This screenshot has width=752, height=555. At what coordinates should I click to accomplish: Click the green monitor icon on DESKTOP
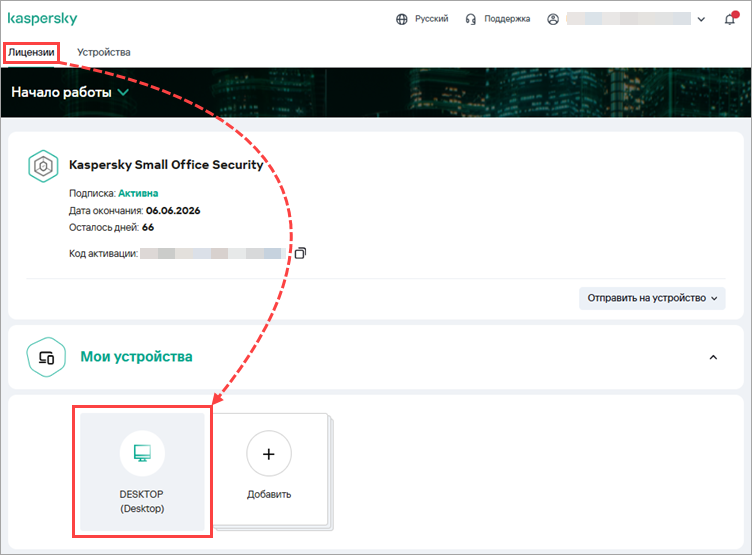[x=142, y=453]
